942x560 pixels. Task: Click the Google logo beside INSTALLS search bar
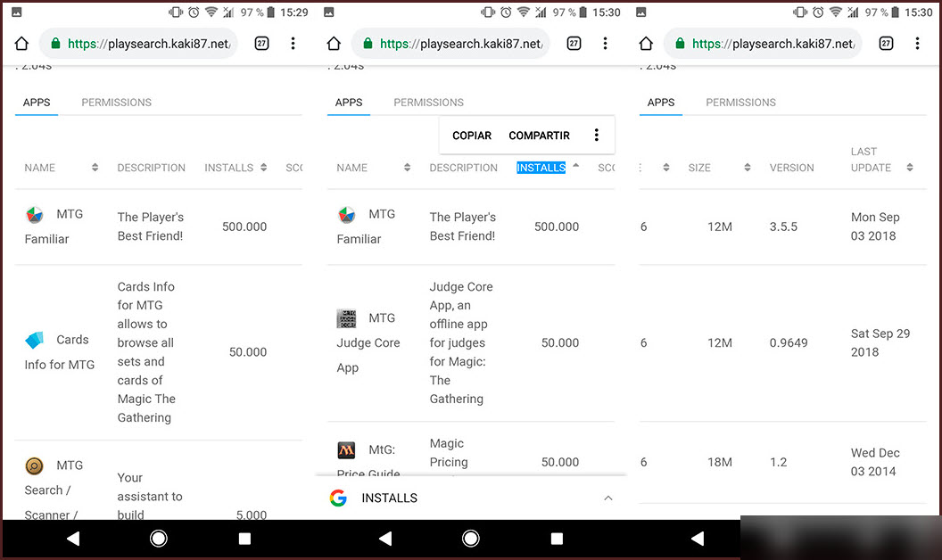(338, 498)
